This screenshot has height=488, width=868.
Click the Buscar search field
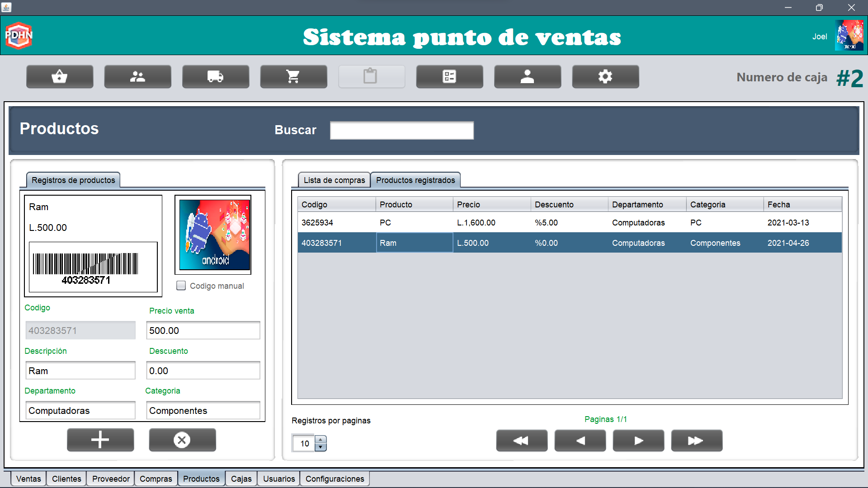coord(401,131)
